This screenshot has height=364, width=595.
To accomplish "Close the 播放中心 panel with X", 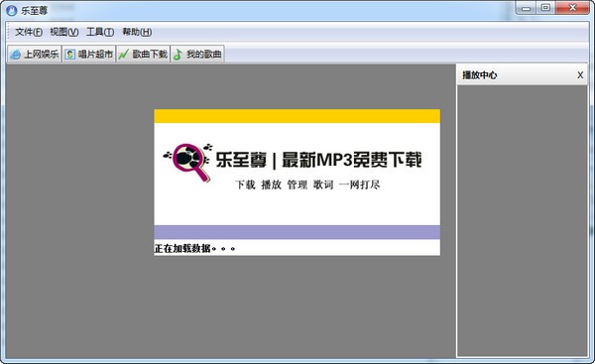I will [580, 75].
